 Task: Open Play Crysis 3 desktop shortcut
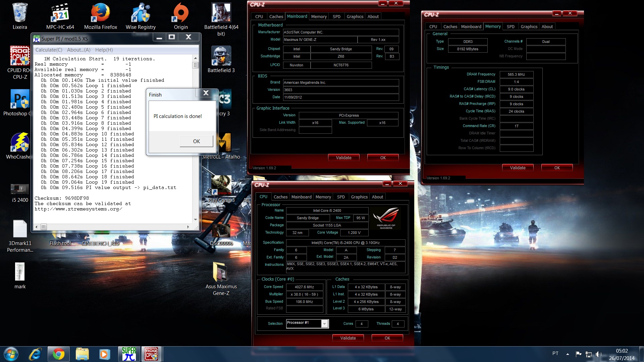221,189
